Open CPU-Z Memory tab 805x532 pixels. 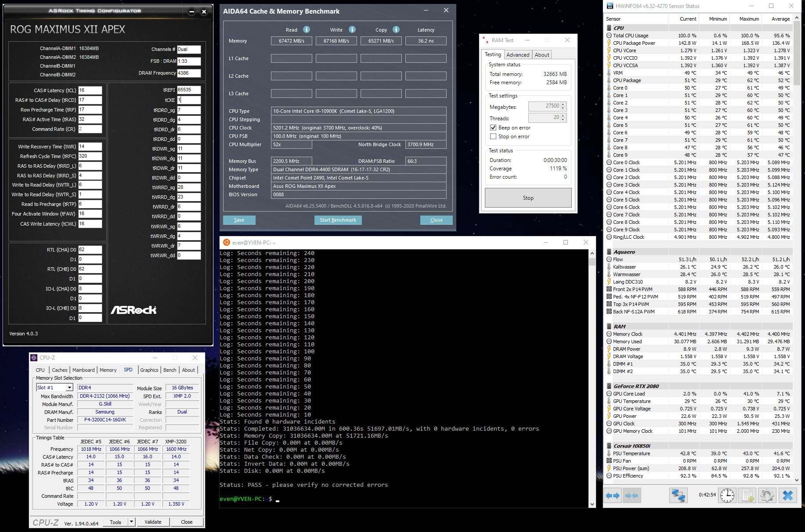[108, 370]
